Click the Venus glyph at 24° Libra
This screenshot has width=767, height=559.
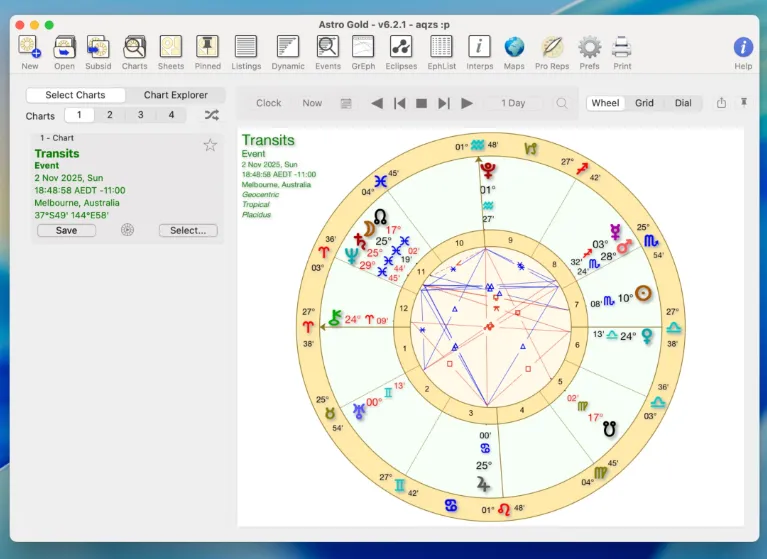[647, 336]
